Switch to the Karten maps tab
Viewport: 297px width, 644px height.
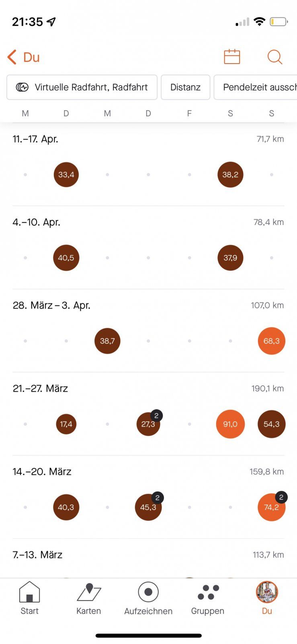(x=89, y=598)
